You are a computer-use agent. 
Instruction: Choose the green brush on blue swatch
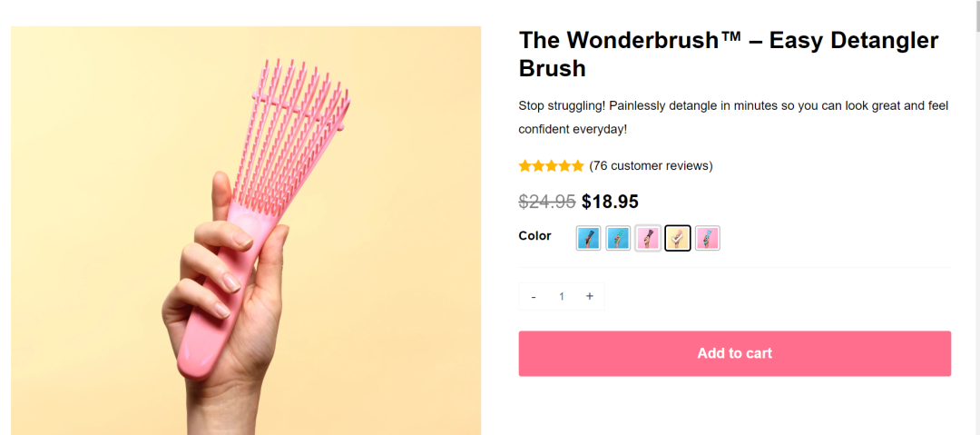[x=618, y=238]
